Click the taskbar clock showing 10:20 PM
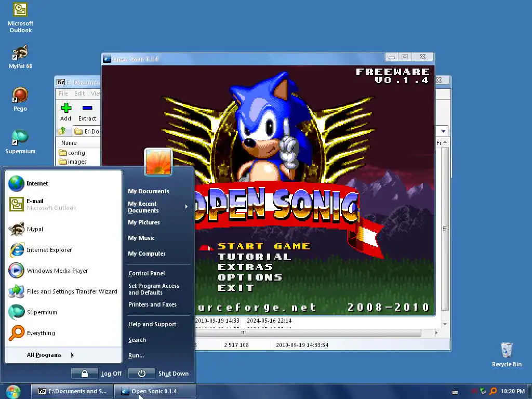 point(512,391)
